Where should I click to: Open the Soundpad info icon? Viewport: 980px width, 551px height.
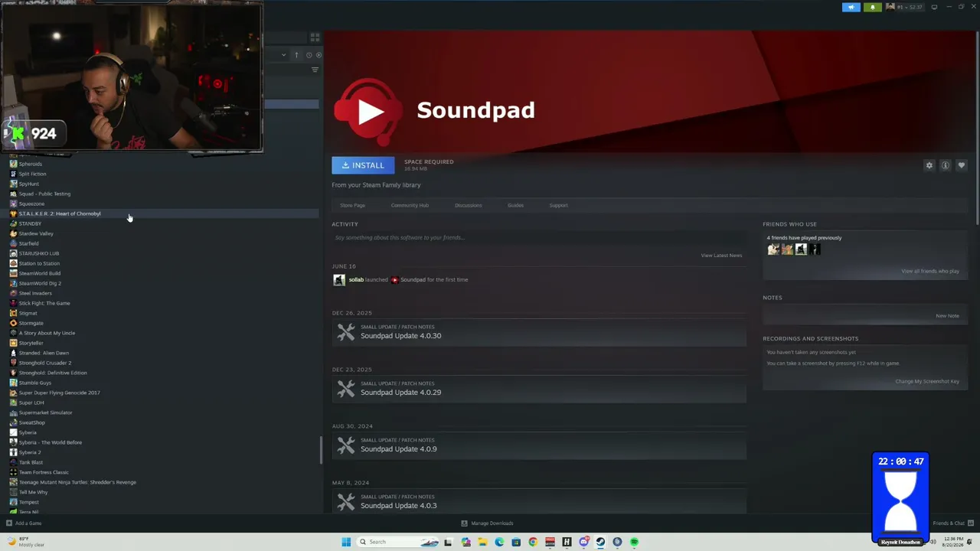tap(946, 165)
